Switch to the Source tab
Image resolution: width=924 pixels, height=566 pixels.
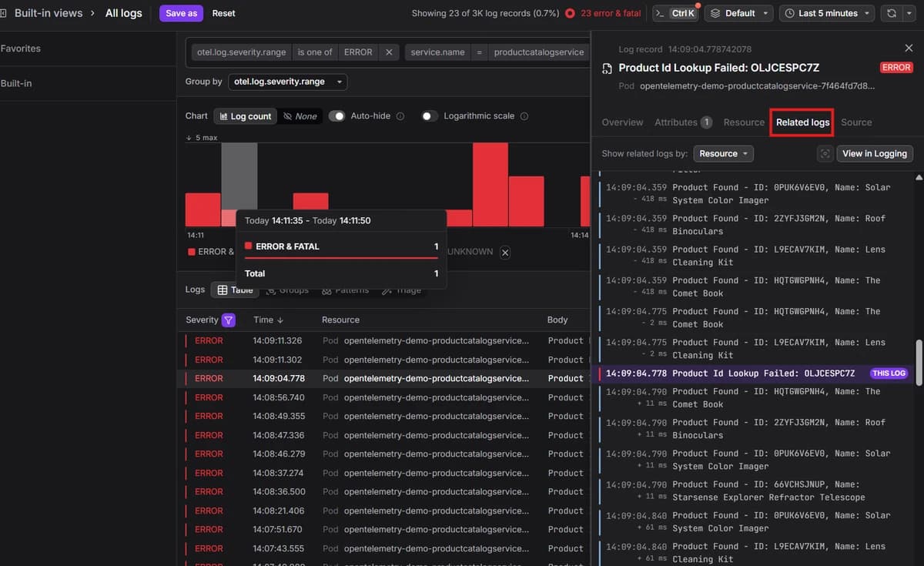coord(856,122)
